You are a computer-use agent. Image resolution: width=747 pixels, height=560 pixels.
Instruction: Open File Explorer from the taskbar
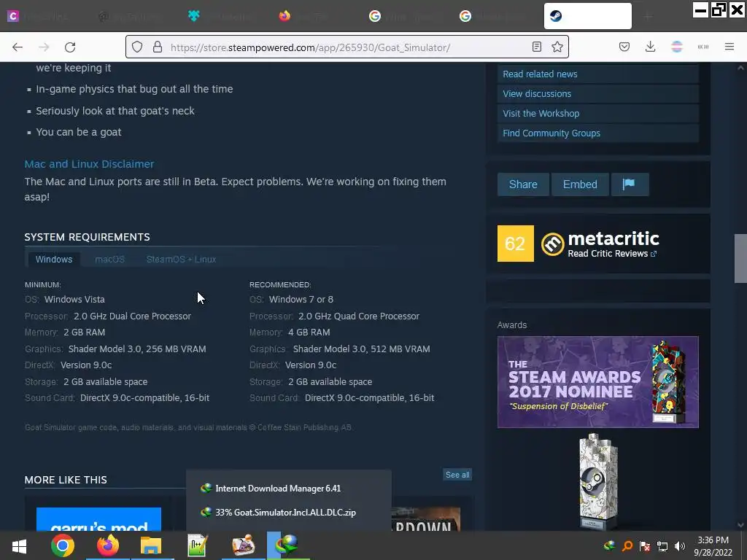pos(151,545)
